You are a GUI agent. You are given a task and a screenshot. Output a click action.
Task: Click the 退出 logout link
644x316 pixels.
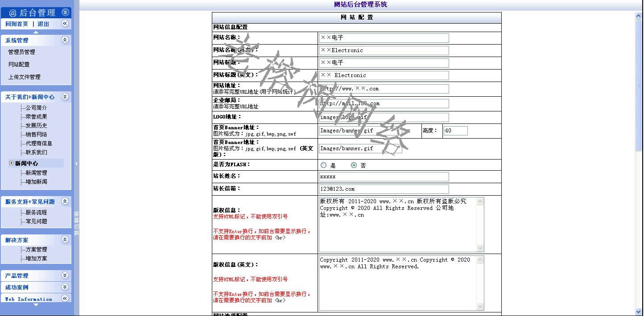click(43, 24)
